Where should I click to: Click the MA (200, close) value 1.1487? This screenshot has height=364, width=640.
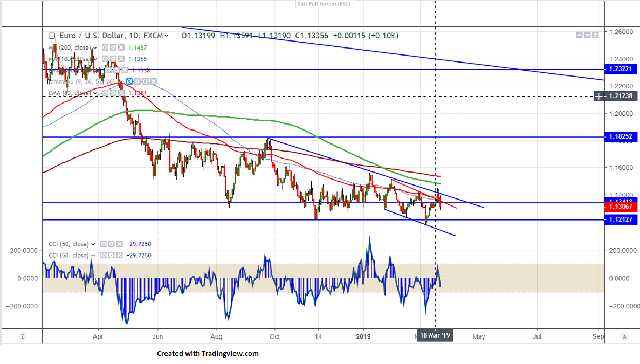pos(137,48)
